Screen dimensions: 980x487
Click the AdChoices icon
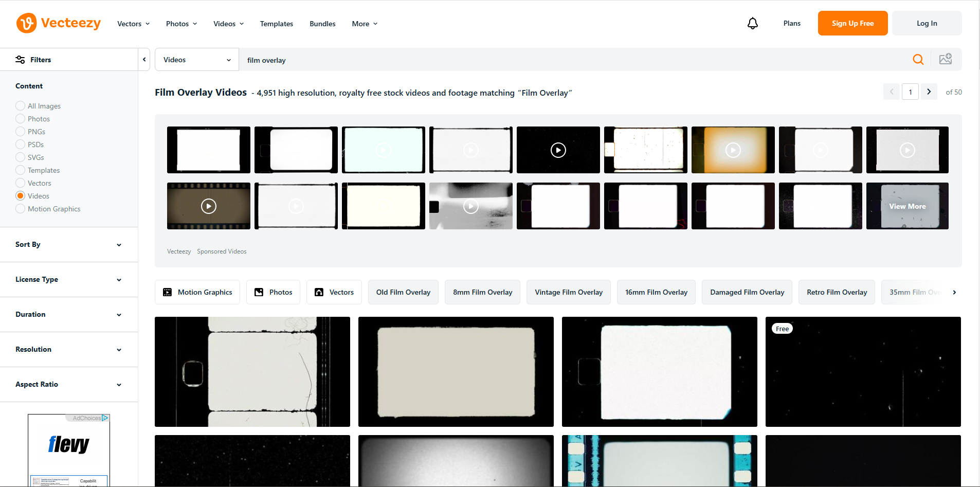click(x=105, y=418)
